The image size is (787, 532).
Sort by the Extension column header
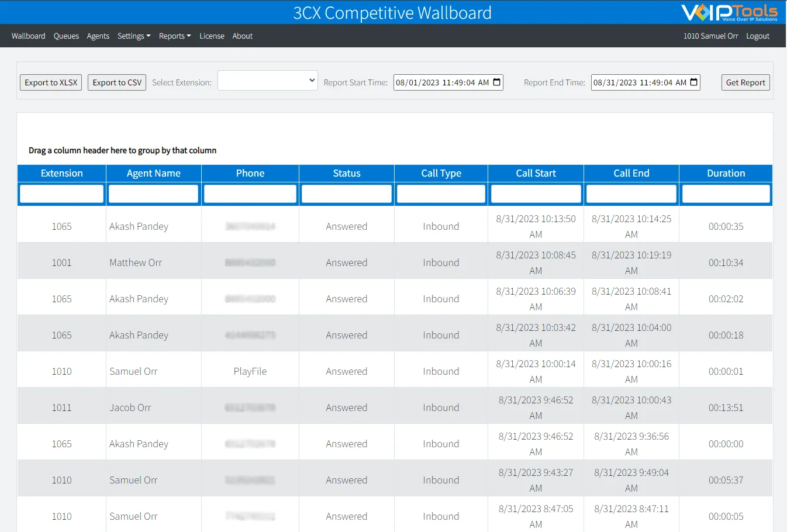pyautogui.click(x=62, y=174)
